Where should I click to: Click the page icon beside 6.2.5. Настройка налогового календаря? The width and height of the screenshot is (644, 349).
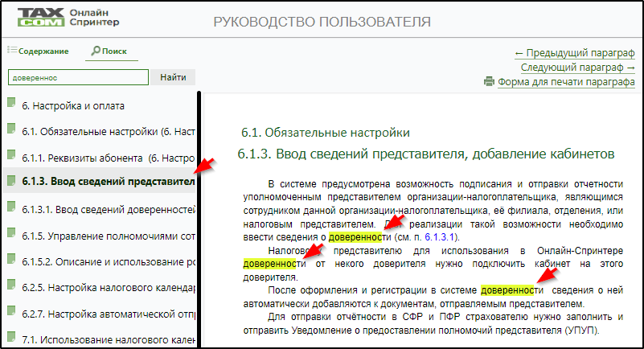click(11, 285)
